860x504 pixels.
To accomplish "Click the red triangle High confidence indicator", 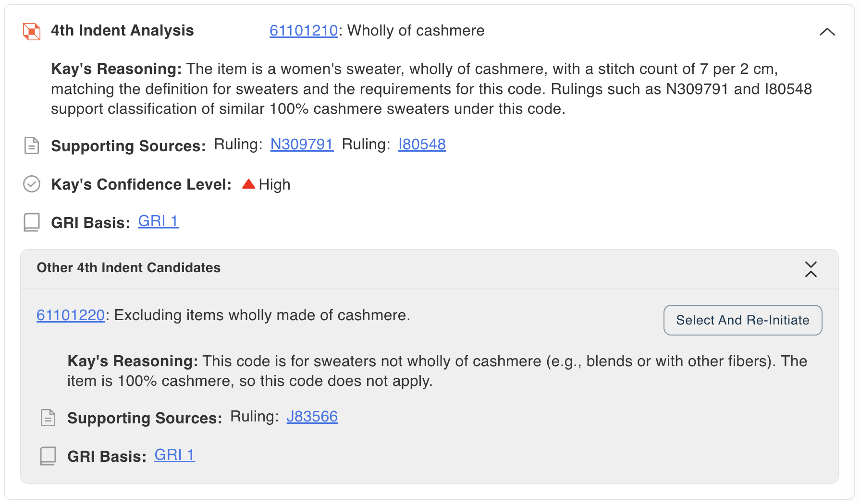I will (248, 184).
